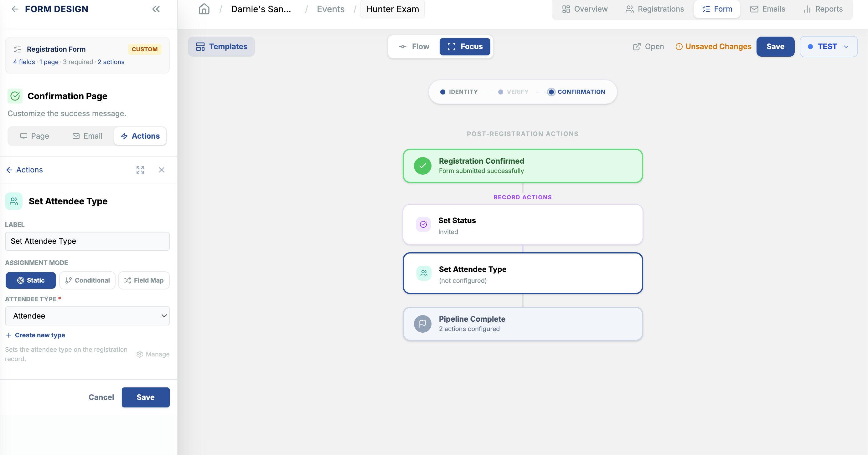Click the '4 fields' text
This screenshot has width=868, height=455.
24,62
